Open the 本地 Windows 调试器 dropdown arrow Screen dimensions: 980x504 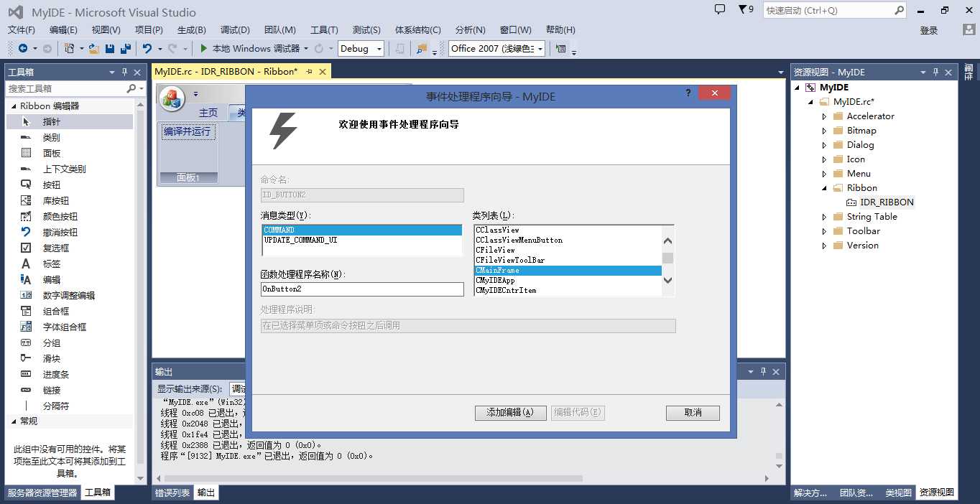click(x=306, y=48)
